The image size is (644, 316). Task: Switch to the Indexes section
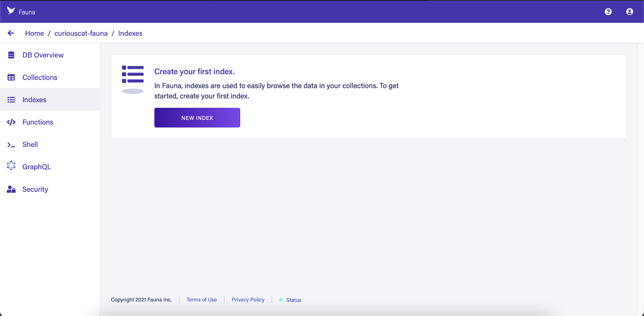click(x=34, y=100)
